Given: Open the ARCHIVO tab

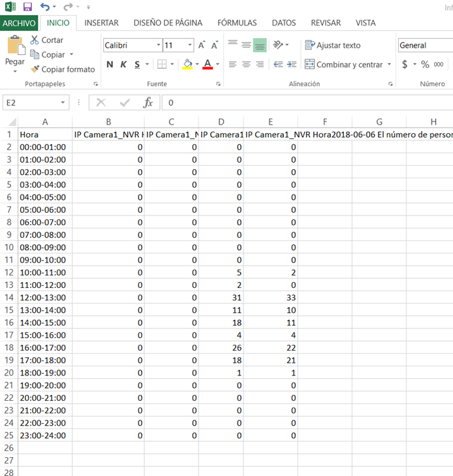Looking at the screenshot, I should [19, 23].
